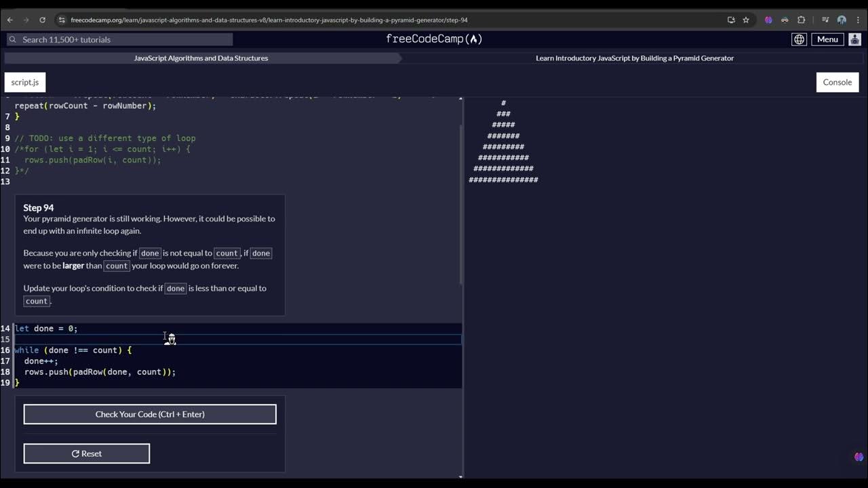Open the media control music icon
Image resolution: width=868 pixels, height=488 pixels.
(x=825, y=20)
